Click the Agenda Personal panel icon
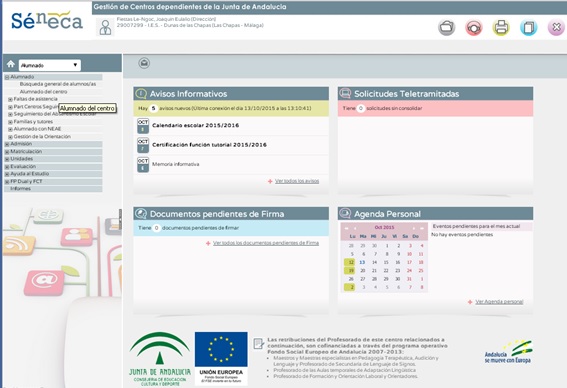 (x=345, y=214)
